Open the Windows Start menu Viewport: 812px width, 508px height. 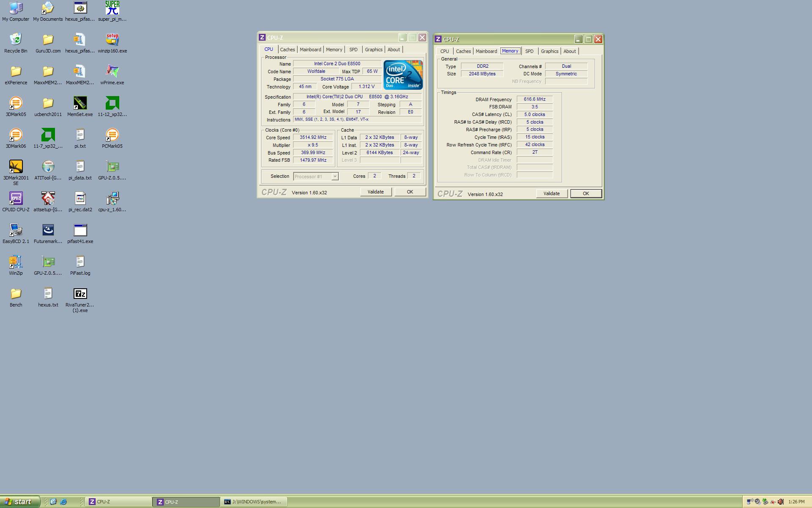[x=20, y=502]
